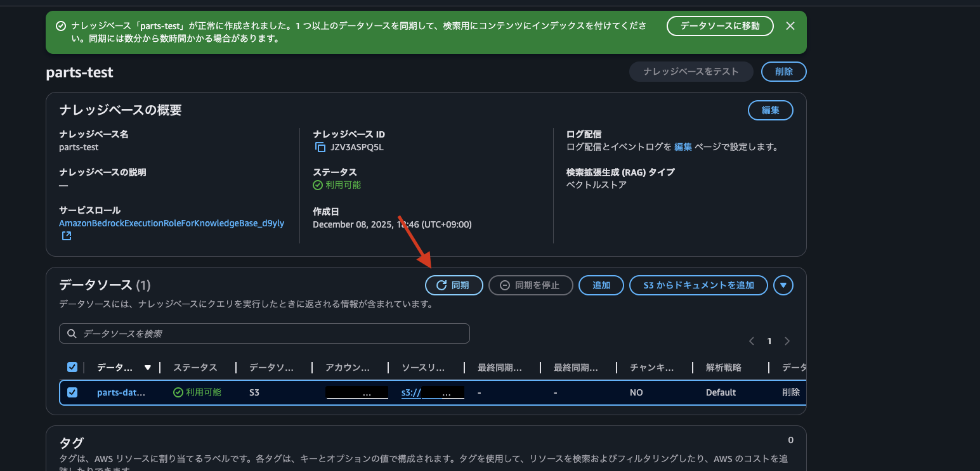Image resolution: width=980 pixels, height=471 pixels.
Task: Click the データソースに移動 button
Action: (720, 26)
